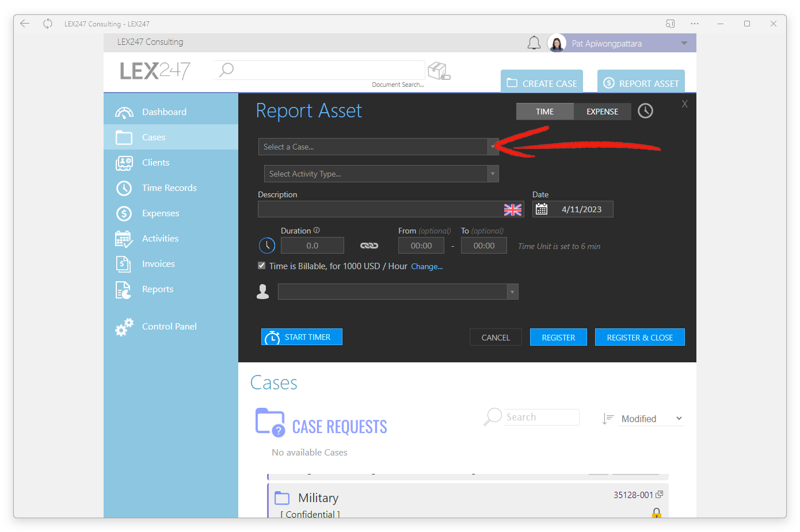This screenshot has width=800, height=532.
Task: Open Time Records in the sidebar
Action: point(171,187)
